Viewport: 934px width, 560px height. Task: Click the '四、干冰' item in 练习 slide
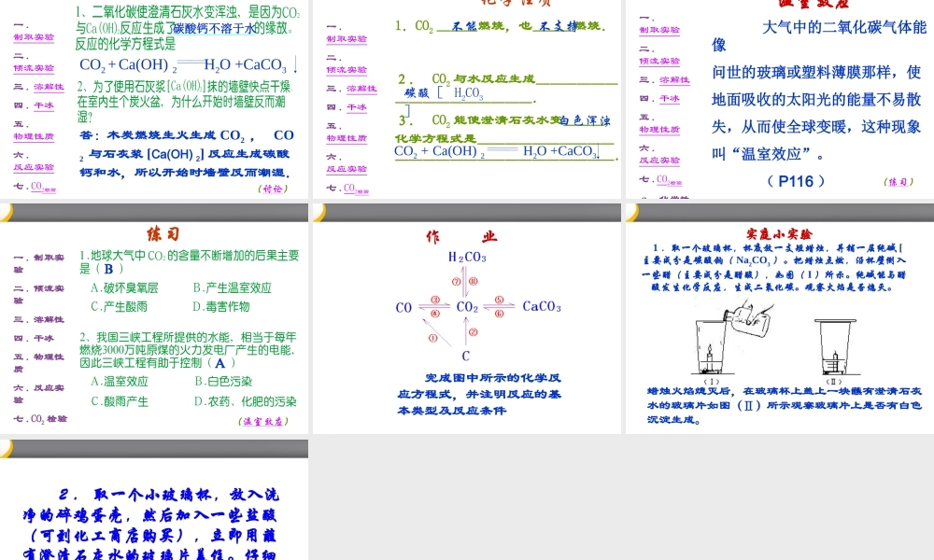click(x=34, y=338)
